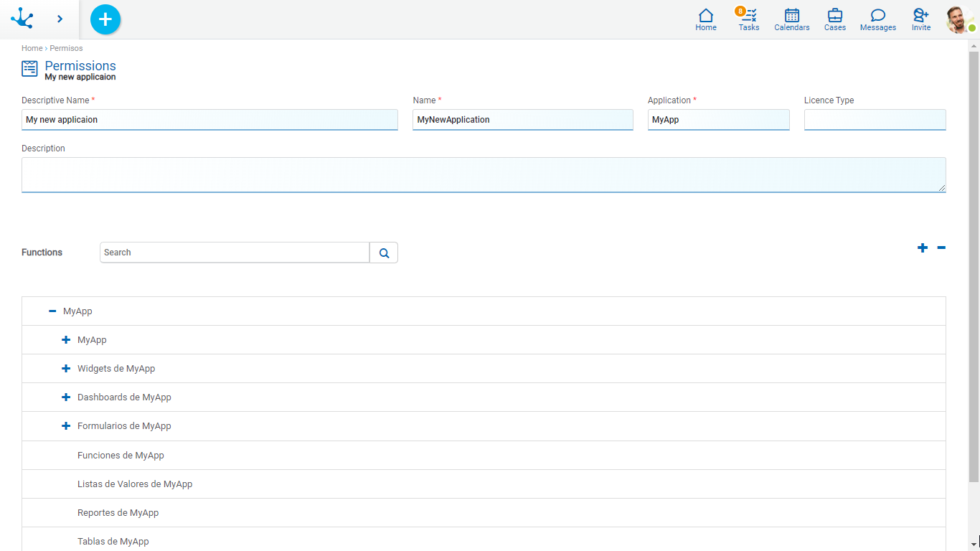
Task: Click the blue plus create button
Action: click(105, 19)
